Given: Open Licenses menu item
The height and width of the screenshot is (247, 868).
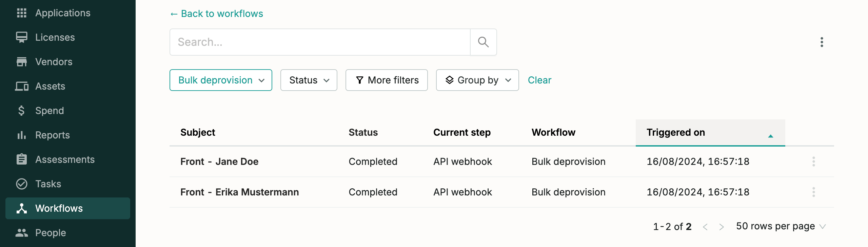Looking at the screenshot, I should coord(68,37).
